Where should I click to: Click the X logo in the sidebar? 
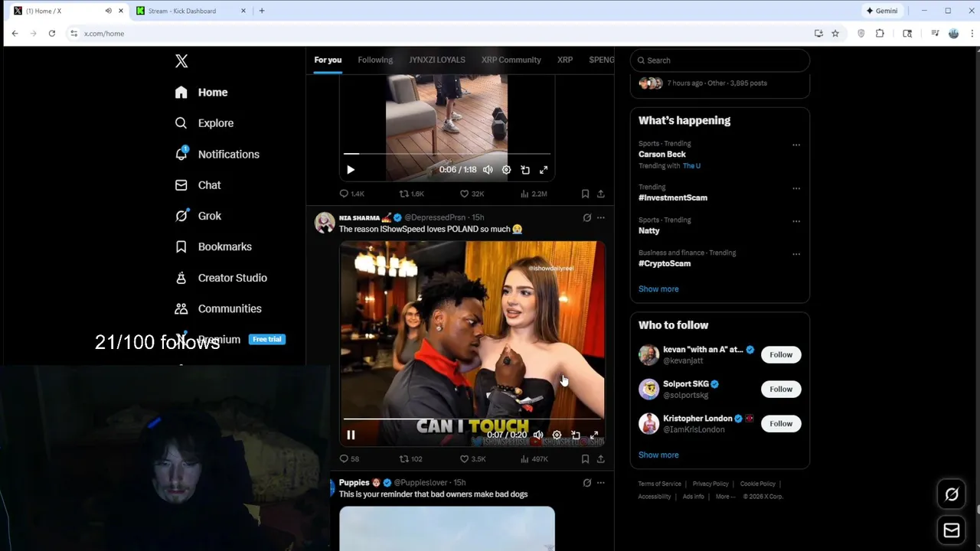click(181, 61)
